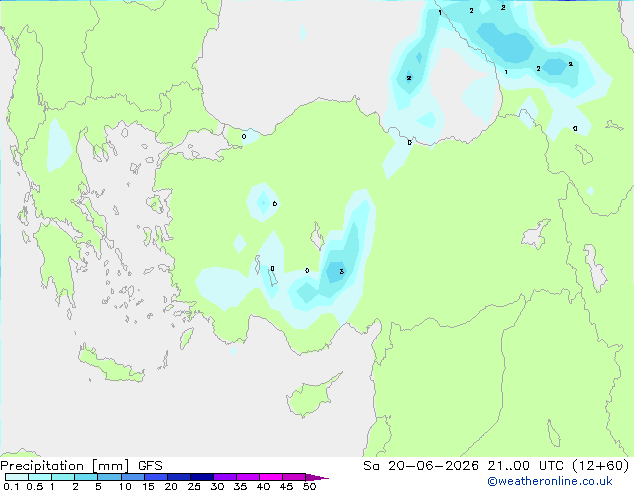Click the '3' precipitation value over southern Turkey
This screenshot has width=634, height=490.
click(342, 272)
